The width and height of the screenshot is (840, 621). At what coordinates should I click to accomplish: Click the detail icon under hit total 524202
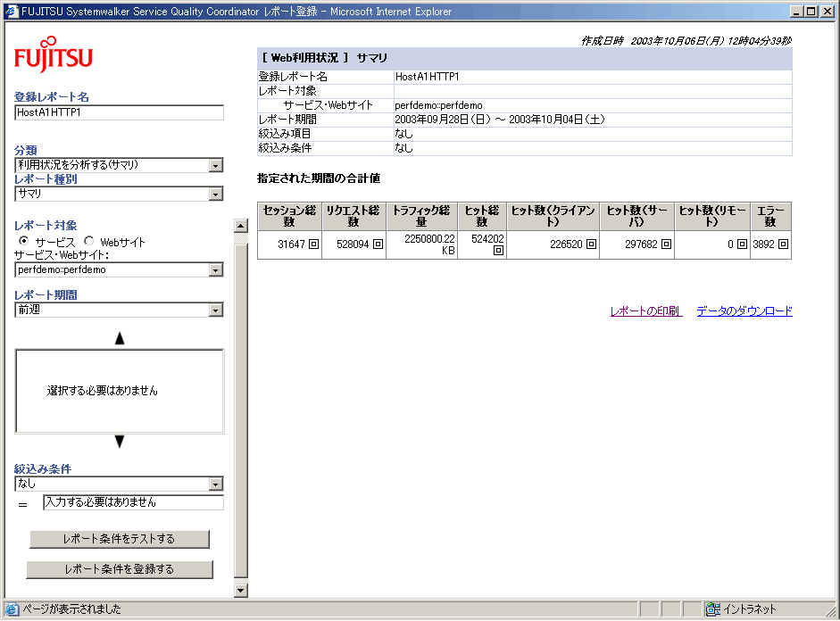tap(498, 251)
